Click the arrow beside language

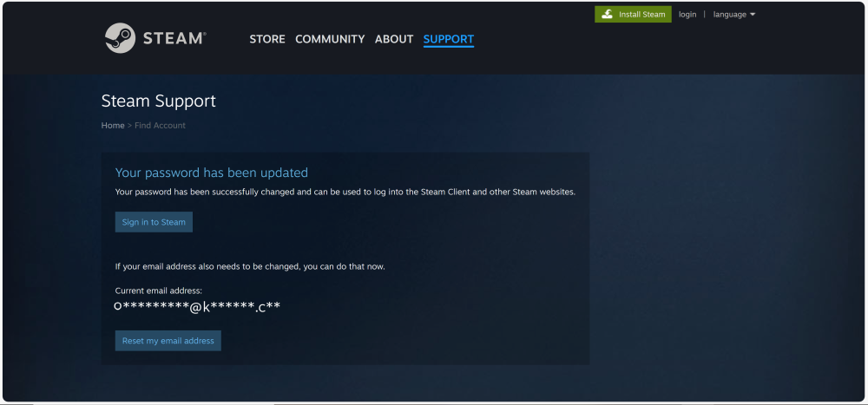click(x=753, y=15)
